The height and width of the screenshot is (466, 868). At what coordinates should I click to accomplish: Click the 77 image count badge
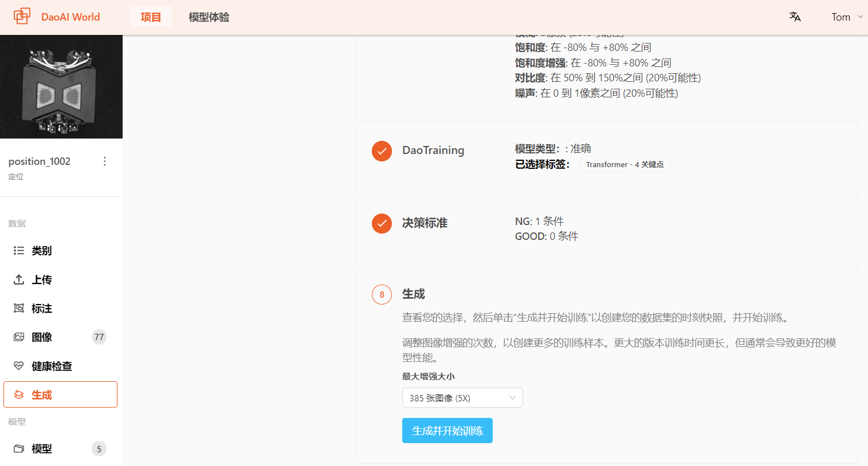[99, 337]
